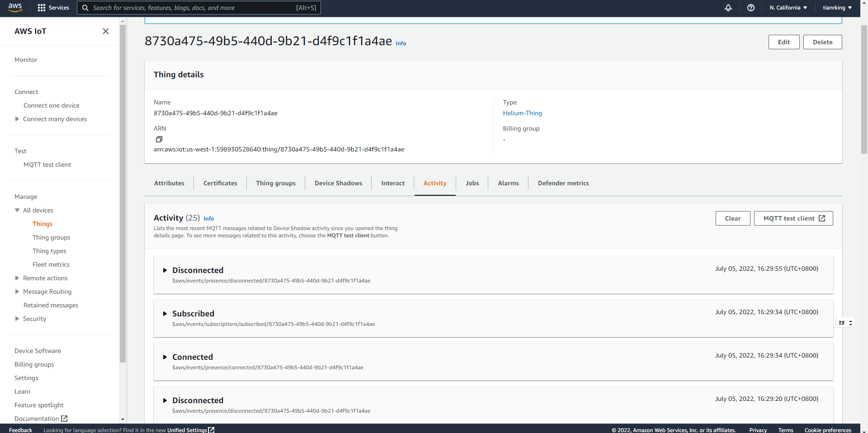Click Info link next to Activity heading
The width and height of the screenshot is (868, 433).
point(209,219)
